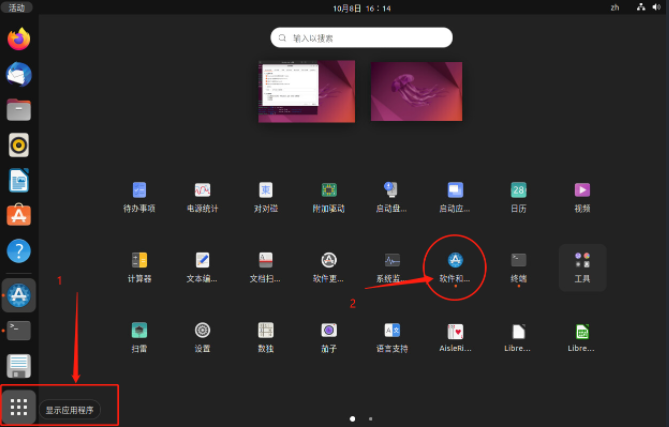Click the 输入以搜索 search field
This screenshot has height=427, width=669.
coord(361,38)
